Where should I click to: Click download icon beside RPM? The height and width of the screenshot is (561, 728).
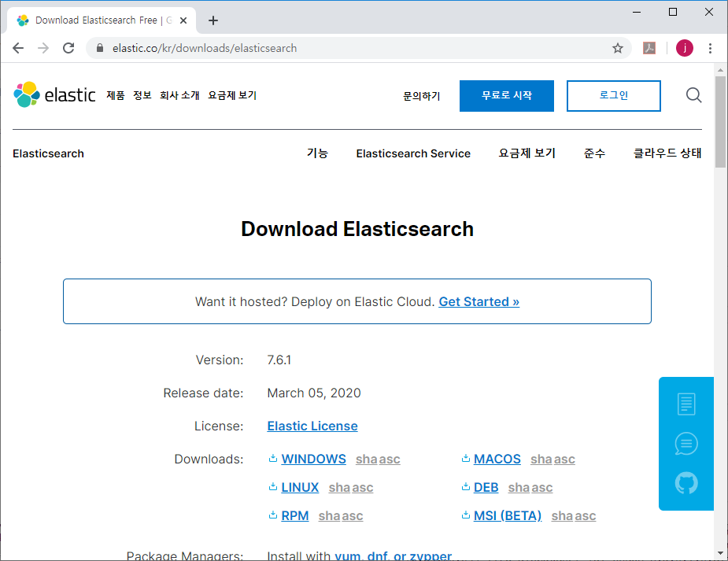(x=273, y=515)
